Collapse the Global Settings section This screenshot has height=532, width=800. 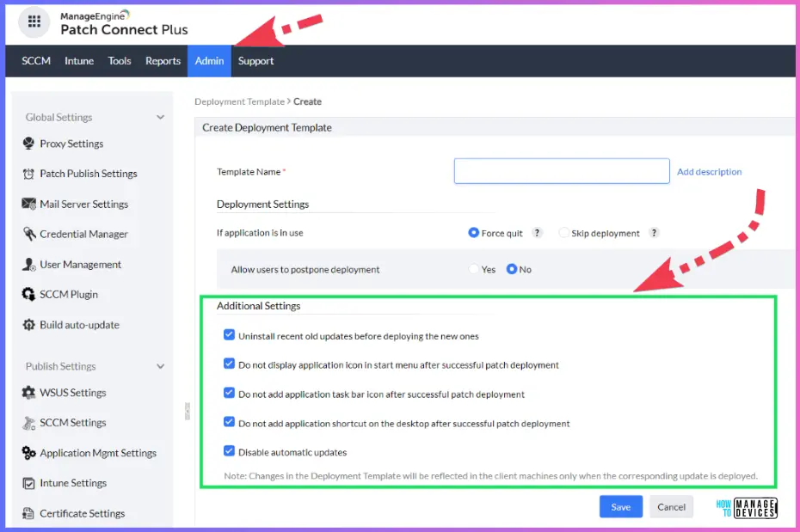(160, 117)
